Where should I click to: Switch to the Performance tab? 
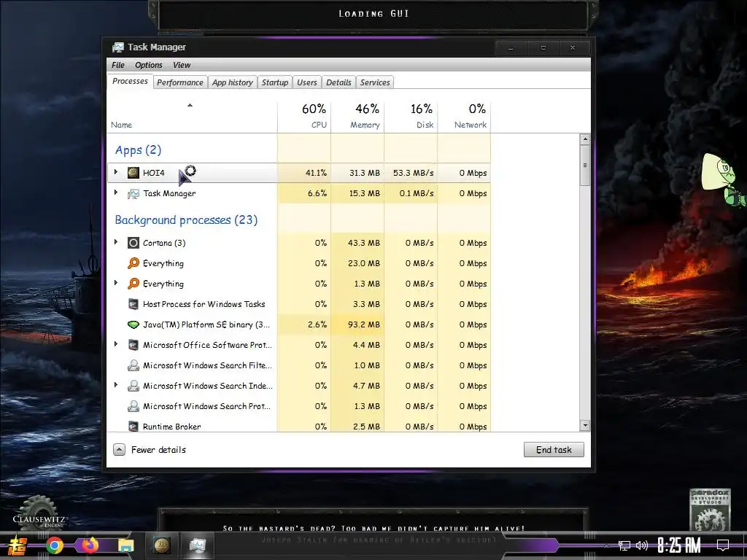(x=180, y=82)
